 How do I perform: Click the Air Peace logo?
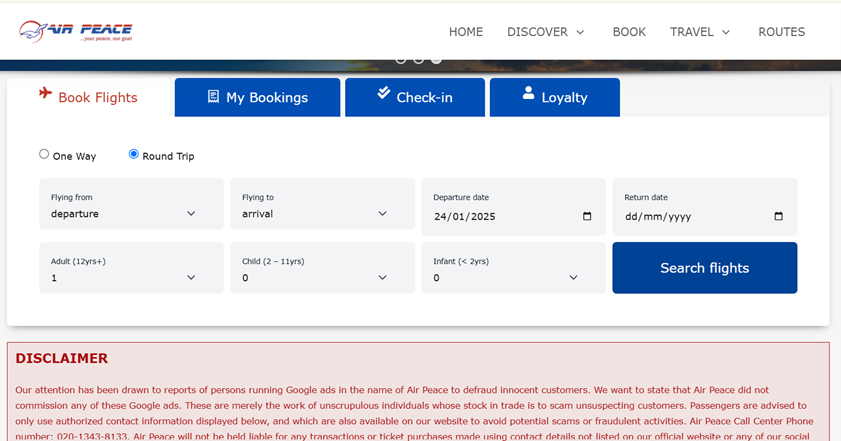point(75,31)
